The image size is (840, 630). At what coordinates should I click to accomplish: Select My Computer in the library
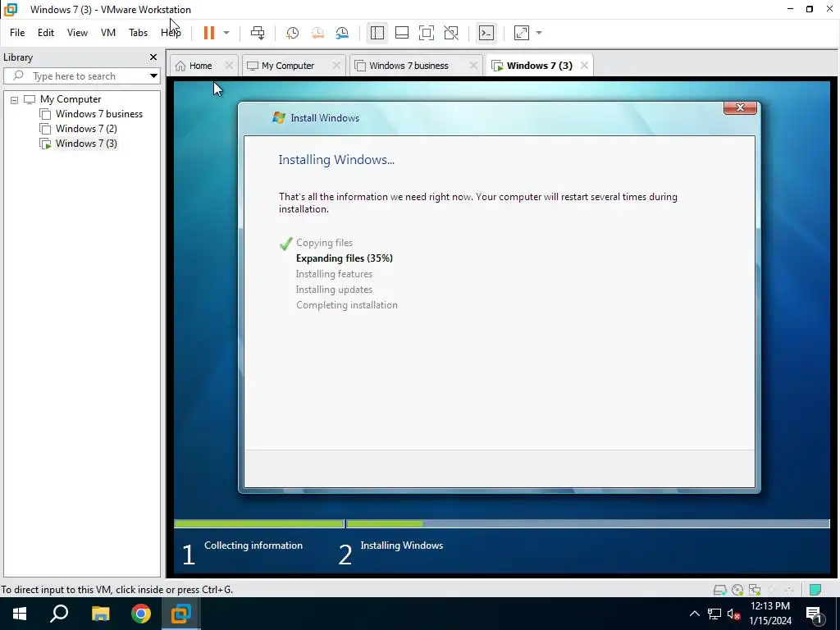click(71, 99)
